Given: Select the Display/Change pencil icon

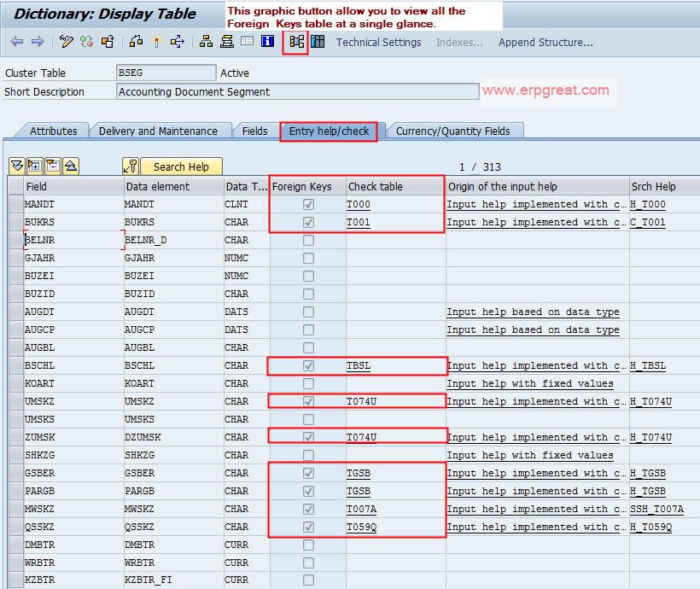Looking at the screenshot, I should click(67, 43).
